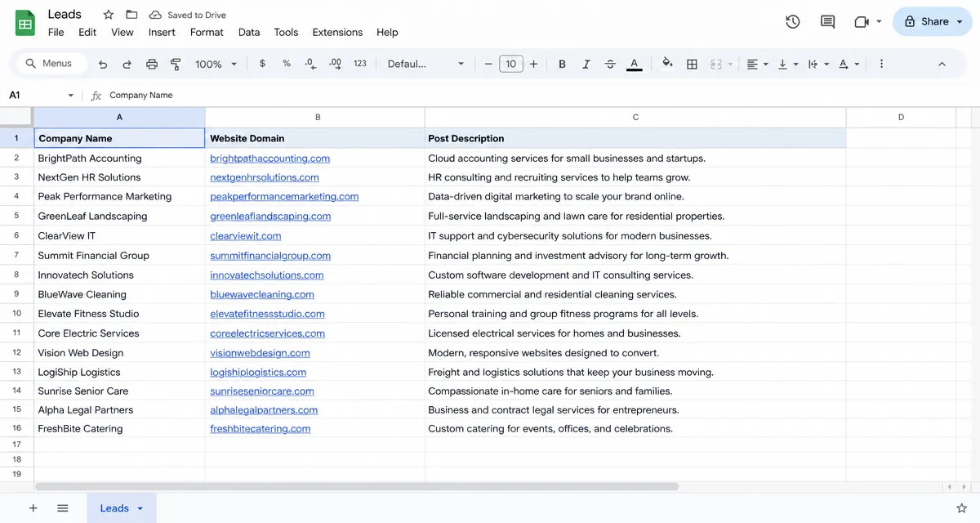Open the Name box dropdown arrow
This screenshot has height=523, width=980.
point(70,96)
